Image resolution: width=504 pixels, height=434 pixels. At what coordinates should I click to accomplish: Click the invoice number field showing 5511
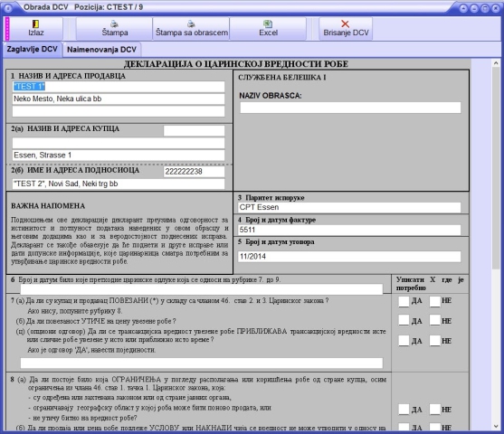(x=349, y=230)
